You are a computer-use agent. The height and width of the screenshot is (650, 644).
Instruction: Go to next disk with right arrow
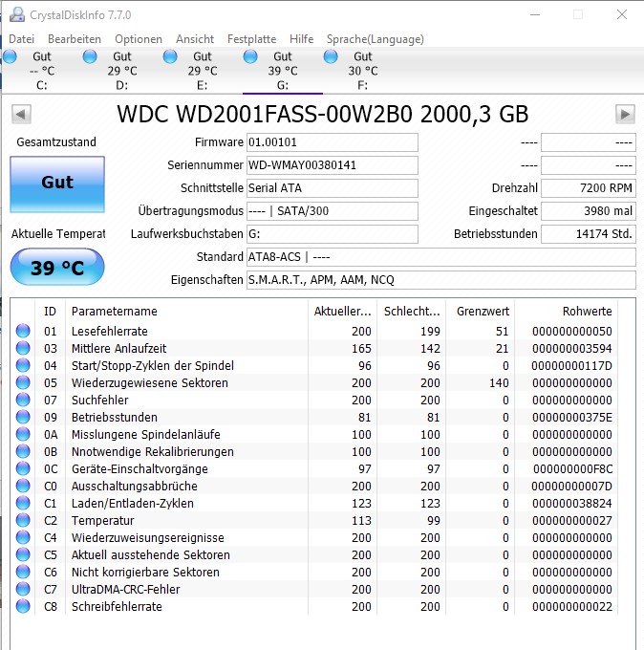(x=625, y=114)
